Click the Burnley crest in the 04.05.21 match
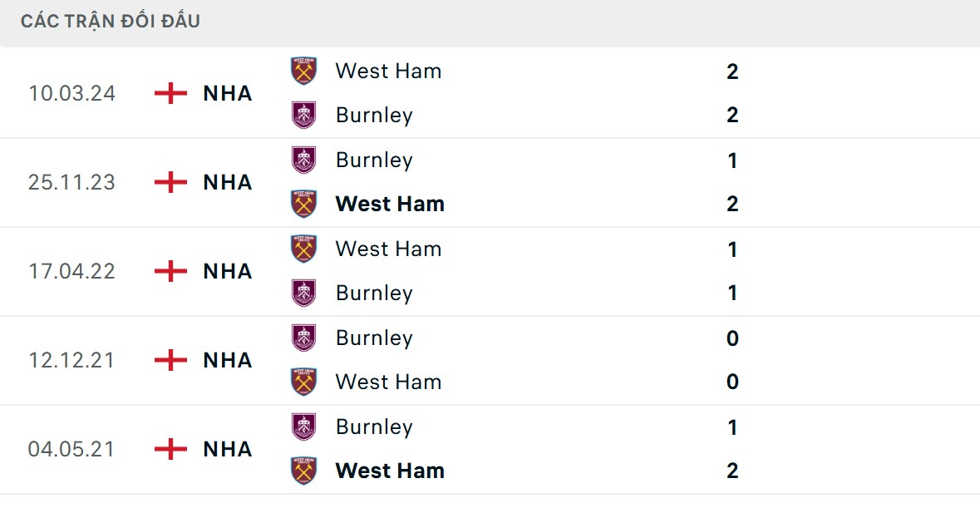 (x=303, y=427)
